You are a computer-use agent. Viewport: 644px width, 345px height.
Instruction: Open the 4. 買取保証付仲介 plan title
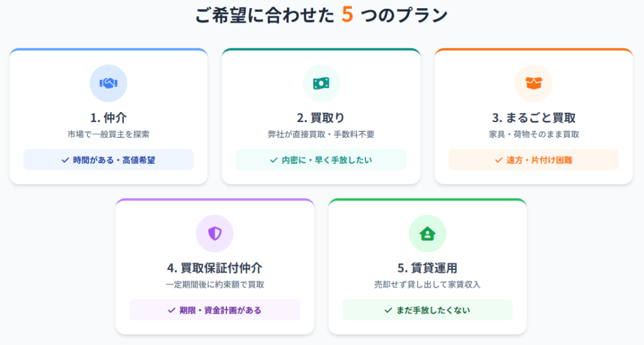click(215, 268)
